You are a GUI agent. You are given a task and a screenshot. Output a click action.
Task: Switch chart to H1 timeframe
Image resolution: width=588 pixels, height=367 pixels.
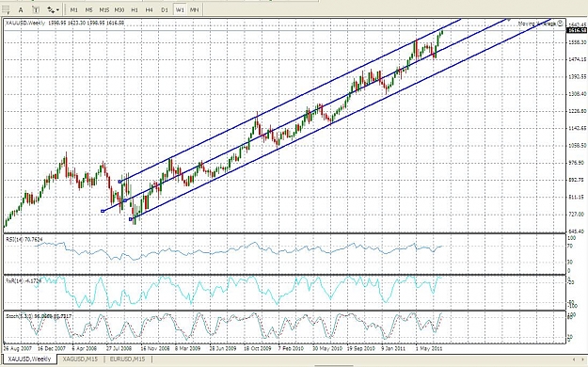[x=135, y=10]
